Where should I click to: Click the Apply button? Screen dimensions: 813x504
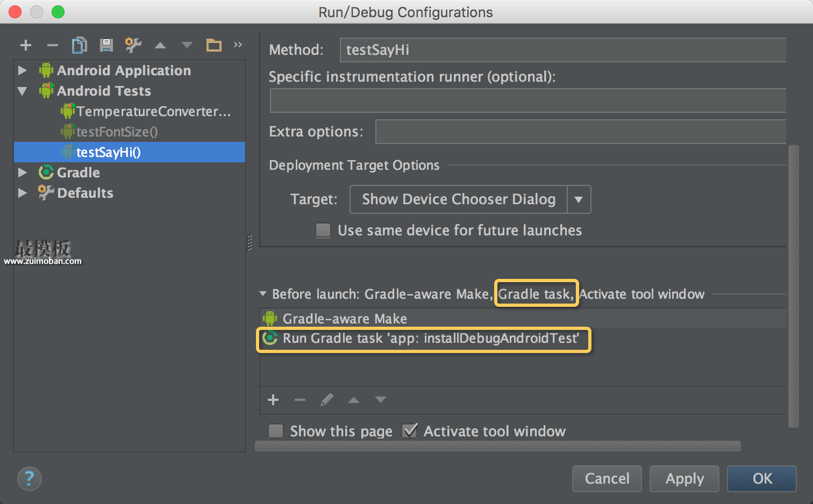click(684, 479)
